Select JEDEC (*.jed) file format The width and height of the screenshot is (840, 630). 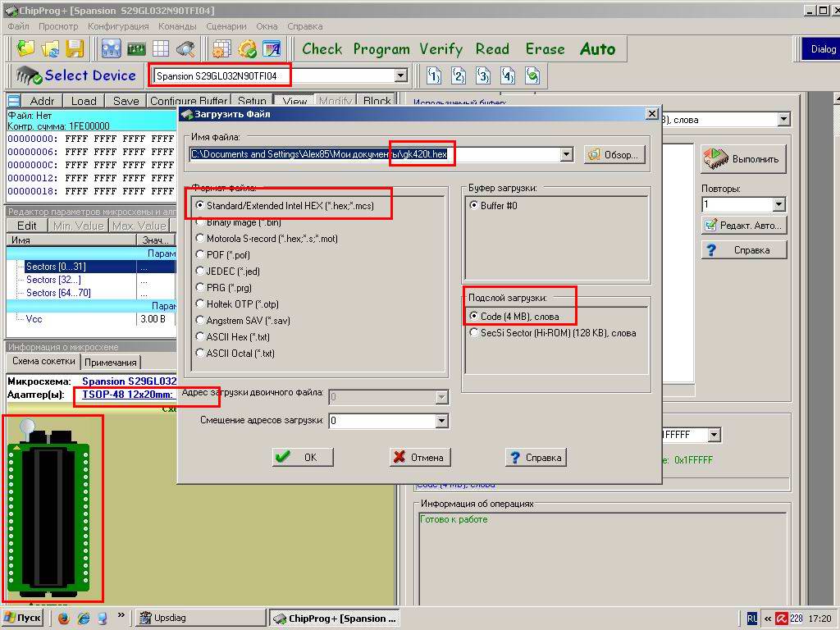point(228,271)
